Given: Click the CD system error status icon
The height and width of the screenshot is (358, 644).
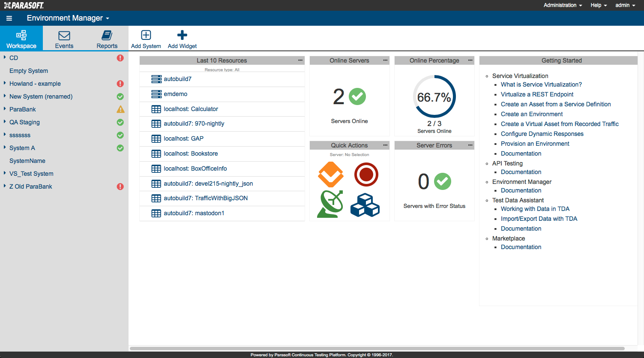Looking at the screenshot, I should click(x=120, y=58).
